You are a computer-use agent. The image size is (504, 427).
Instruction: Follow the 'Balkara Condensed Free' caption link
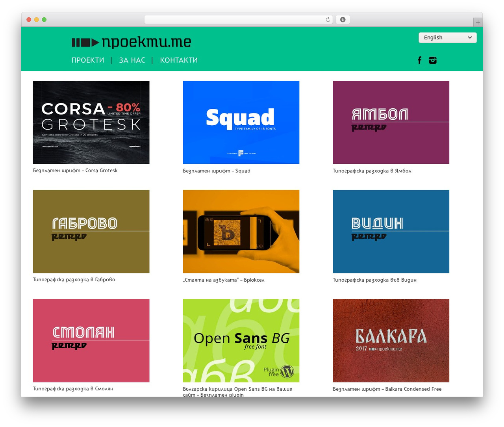coord(387,389)
